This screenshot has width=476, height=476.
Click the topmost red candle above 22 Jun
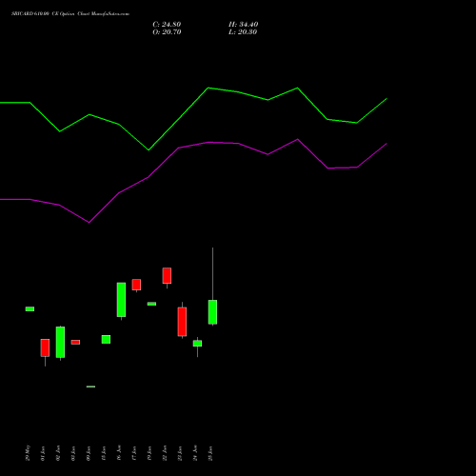[167, 275]
